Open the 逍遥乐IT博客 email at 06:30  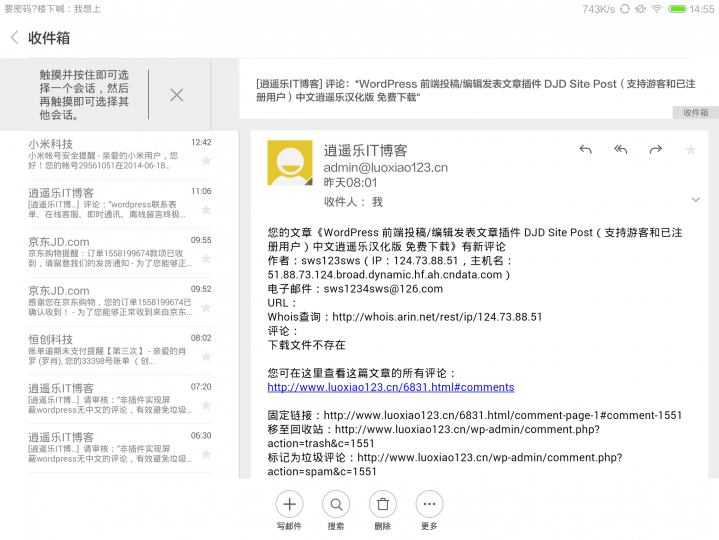point(120,448)
